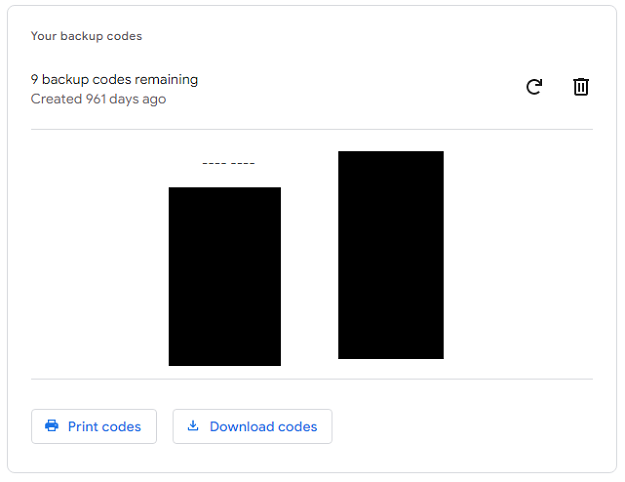Click the printer icon
This screenshot has height=482, width=625.
point(52,426)
